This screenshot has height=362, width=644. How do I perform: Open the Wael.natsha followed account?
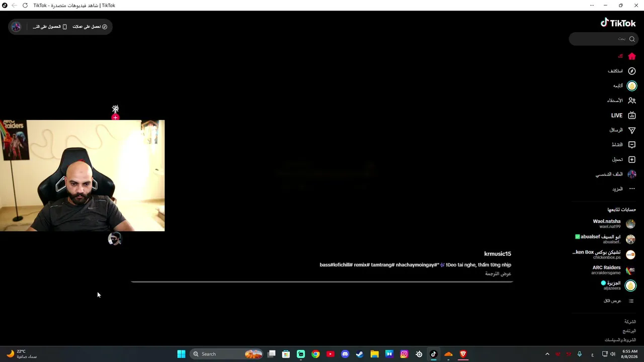[614, 224]
